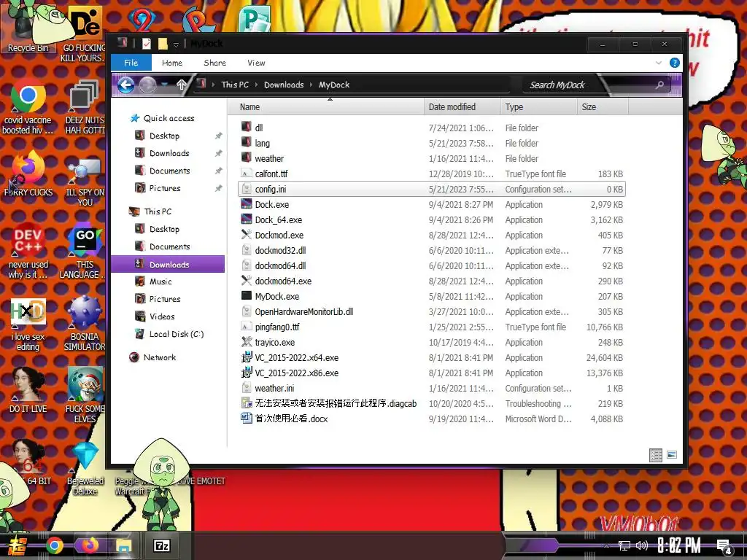
Task: Open the quick access toolbar dropdown arrow
Action: 176,44
